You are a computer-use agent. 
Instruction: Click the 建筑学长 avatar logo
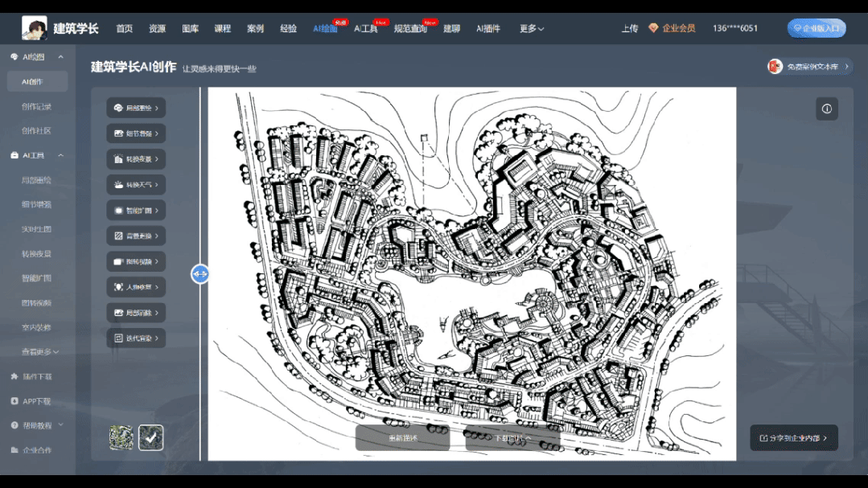coord(35,27)
